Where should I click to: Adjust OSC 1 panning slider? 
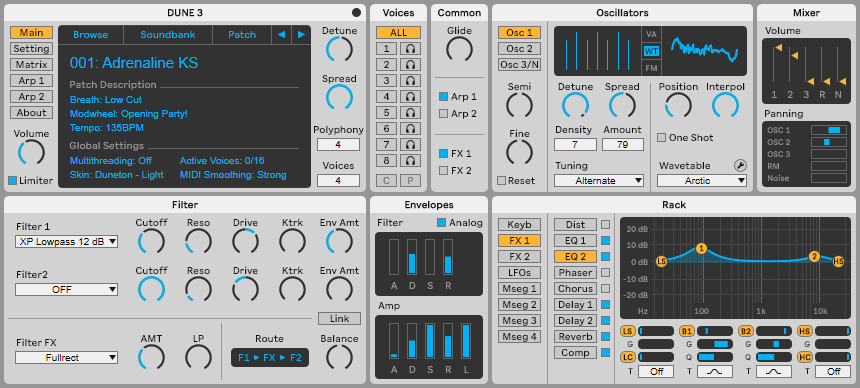pyautogui.click(x=829, y=130)
